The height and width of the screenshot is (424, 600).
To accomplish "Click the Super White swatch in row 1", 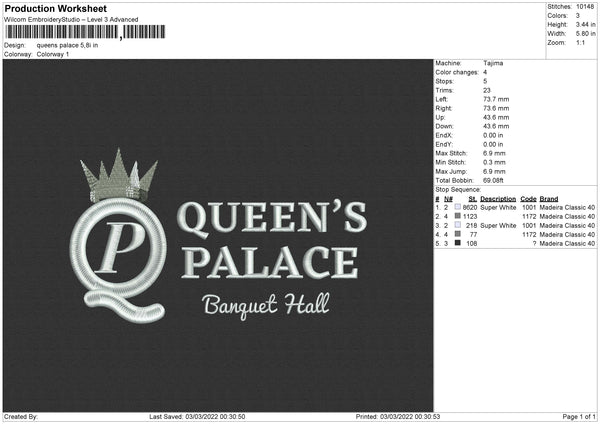I will (458, 207).
